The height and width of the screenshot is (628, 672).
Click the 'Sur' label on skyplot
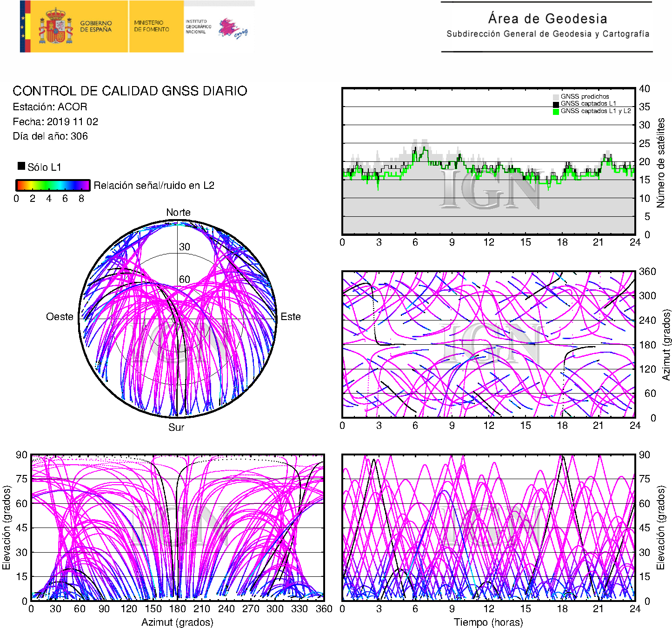tap(176, 427)
